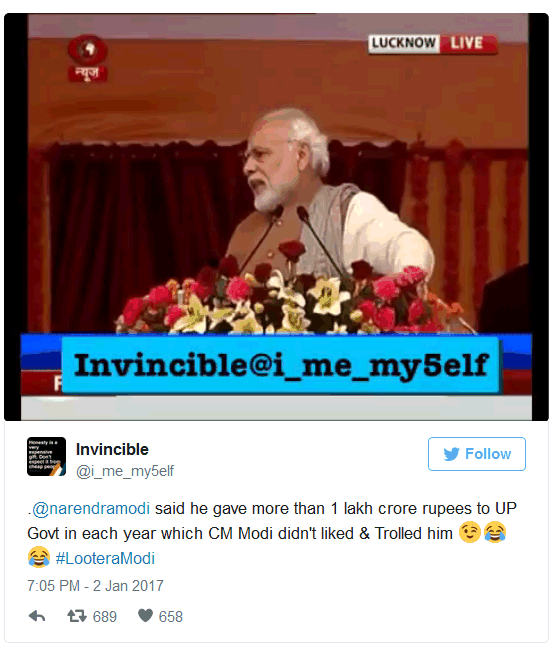Click the crying-laughing emoji before the hashtag

tap(39, 557)
